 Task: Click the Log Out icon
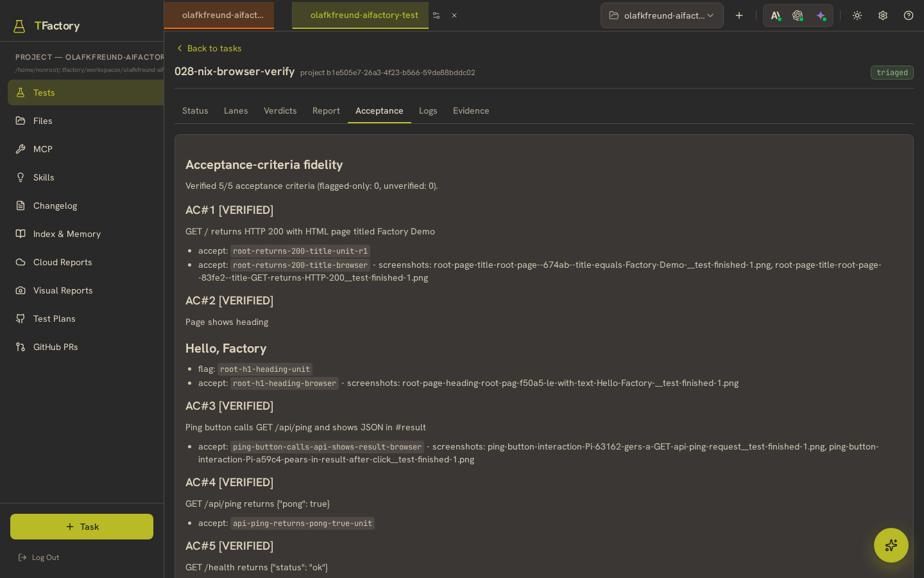coord(22,557)
